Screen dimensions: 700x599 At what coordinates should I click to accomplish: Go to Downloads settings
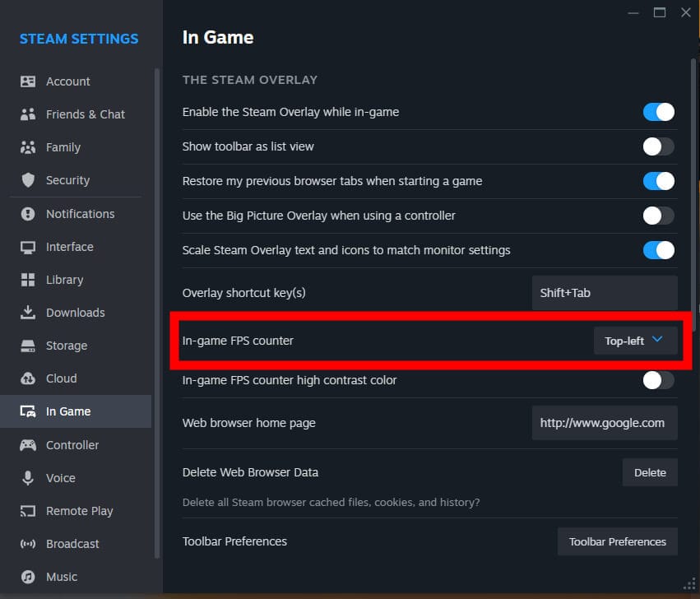point(76,313)
